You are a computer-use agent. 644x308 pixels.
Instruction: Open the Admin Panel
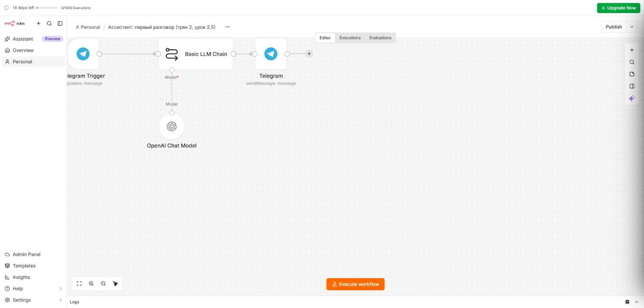[x=33, y=254]
